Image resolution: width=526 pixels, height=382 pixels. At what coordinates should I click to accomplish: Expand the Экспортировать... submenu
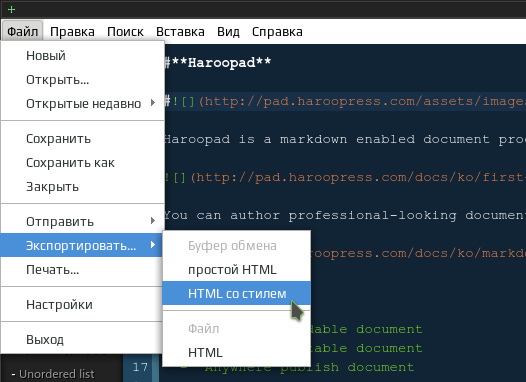82,245
